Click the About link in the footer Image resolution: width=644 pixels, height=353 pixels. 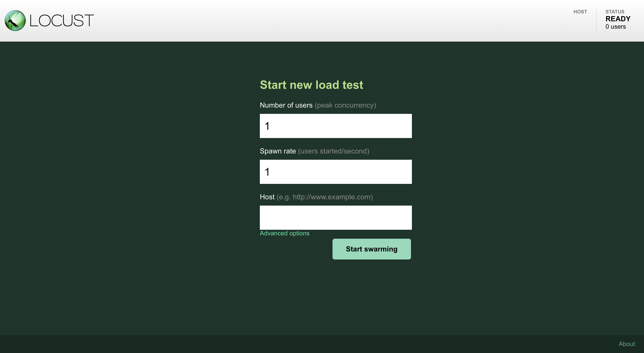pyautogui.click(x=627, y=344)
